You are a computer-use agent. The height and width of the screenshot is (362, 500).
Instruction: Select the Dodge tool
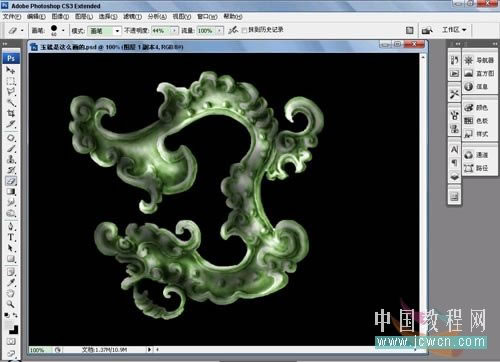(x=11, y=213)
